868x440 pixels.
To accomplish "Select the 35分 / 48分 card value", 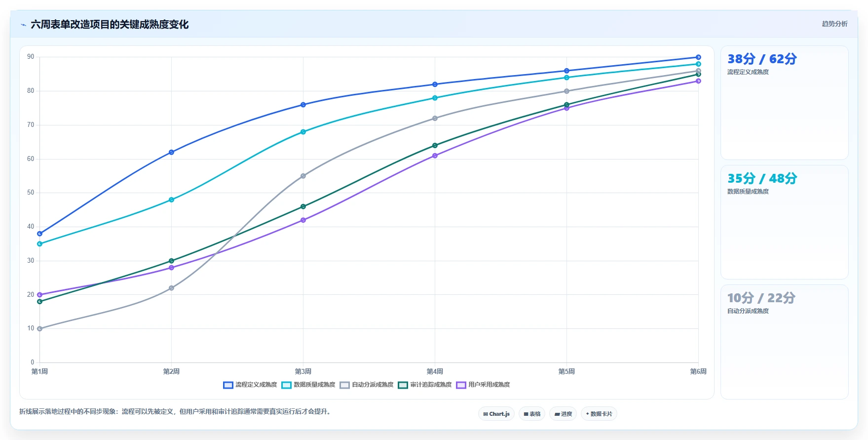I will 762,178.
